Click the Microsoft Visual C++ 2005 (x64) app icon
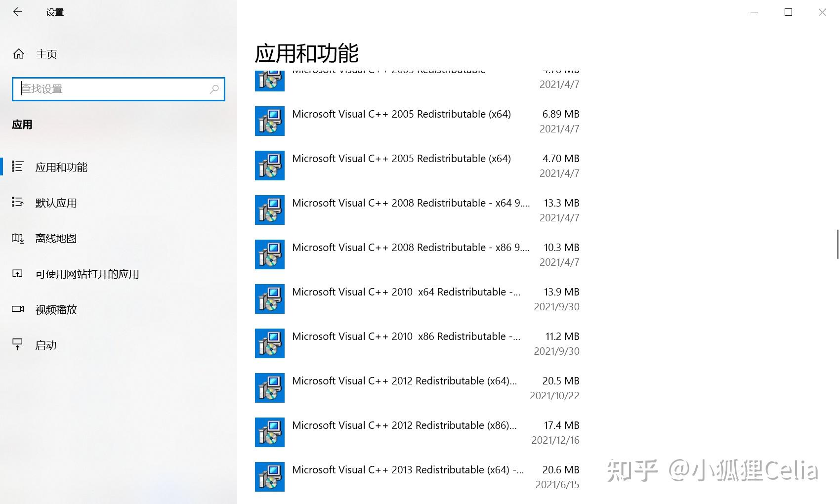 point(269,121)
